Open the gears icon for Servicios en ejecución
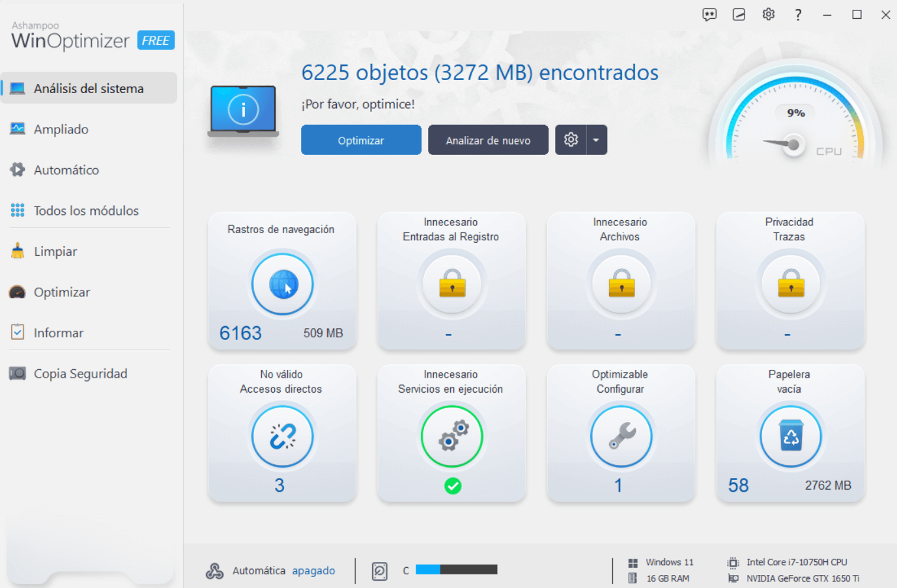This screenshot has width=897, height=588. [x=452, y=436]
